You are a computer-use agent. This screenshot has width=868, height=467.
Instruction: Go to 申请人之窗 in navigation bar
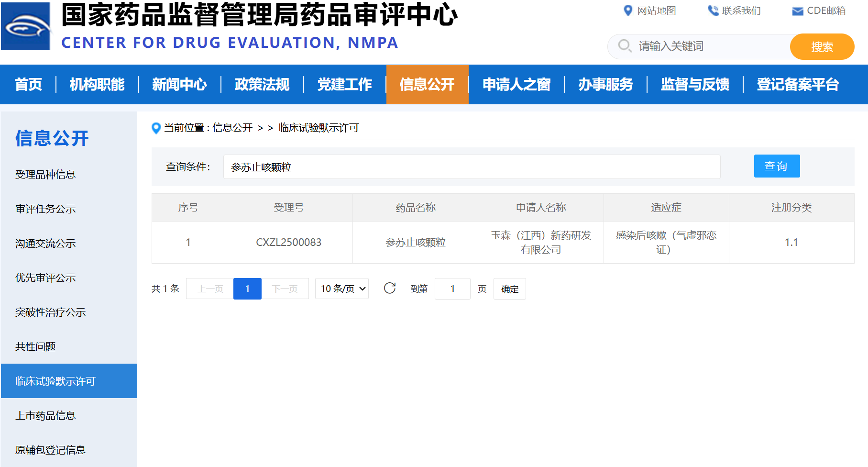pos(516,84)
